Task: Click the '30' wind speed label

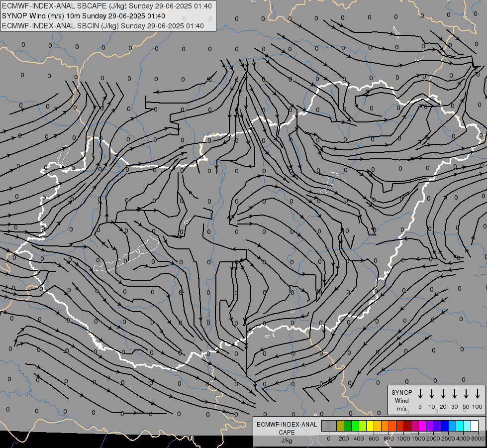Action: click(x=454, y=407)
